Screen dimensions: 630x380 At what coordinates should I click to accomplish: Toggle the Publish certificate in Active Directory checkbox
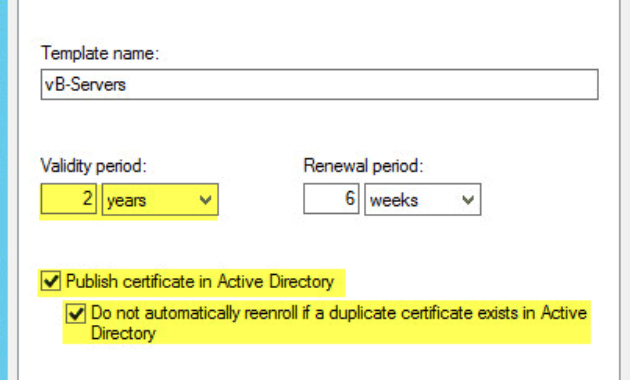click(x=51, y=281)
